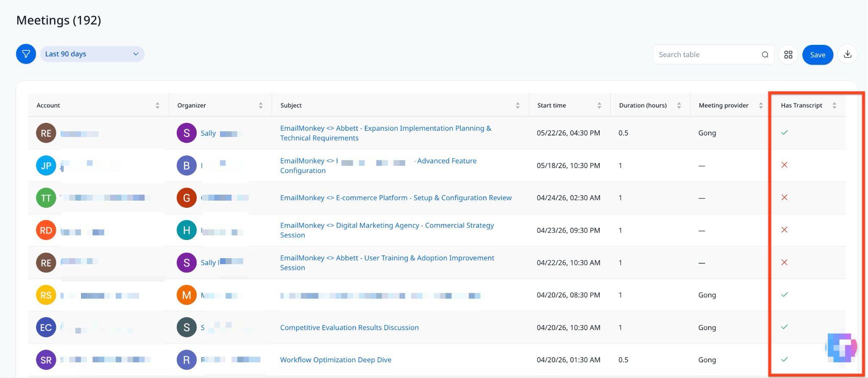The width and height of the screenshot is (868, 378).
Task: Sort by Has Transcript column
Action: point(834,105)
